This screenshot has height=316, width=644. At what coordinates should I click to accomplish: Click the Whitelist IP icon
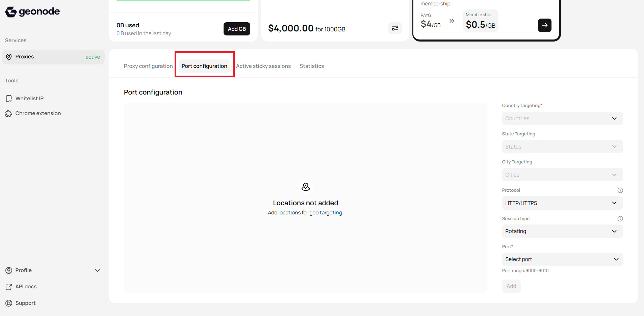coord(9,99)
